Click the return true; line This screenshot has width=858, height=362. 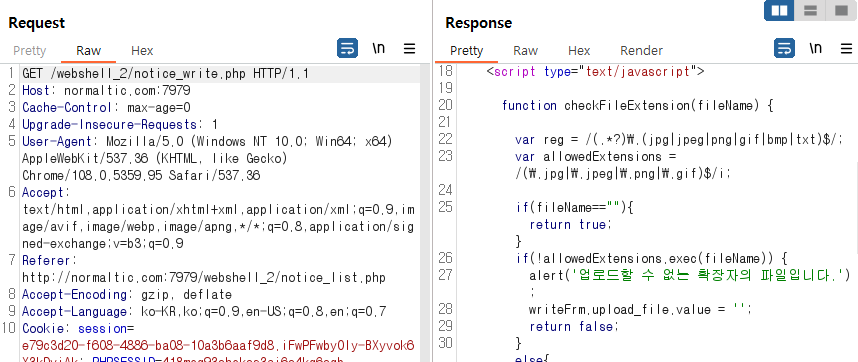(x=571, y=224)
